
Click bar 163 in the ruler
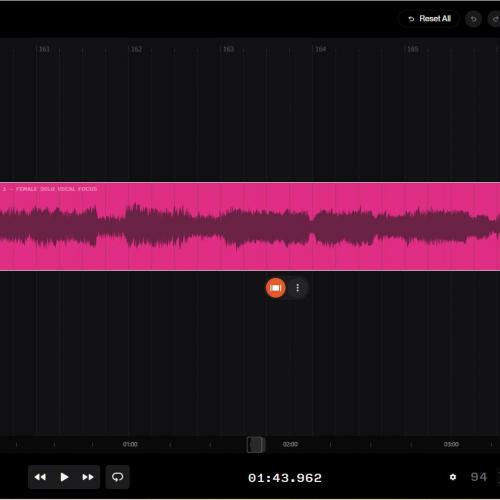(x=229, y=49)
